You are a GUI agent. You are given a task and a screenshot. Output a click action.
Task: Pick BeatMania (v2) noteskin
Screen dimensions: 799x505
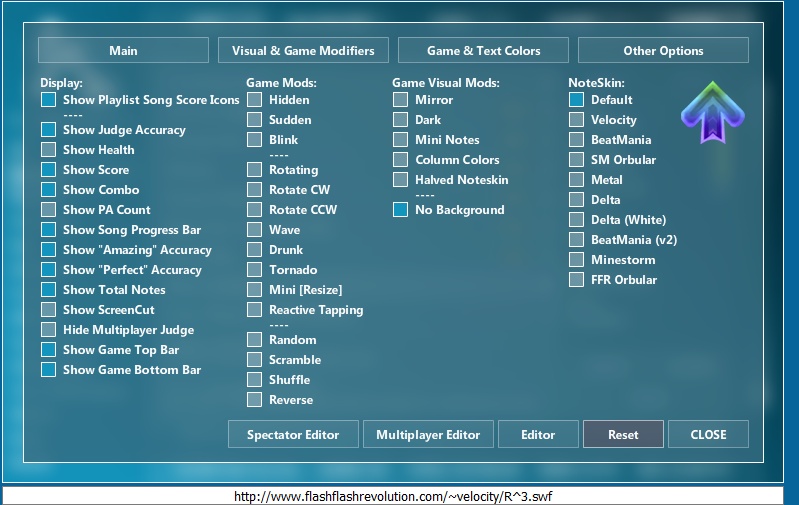[x=576, y=240]
